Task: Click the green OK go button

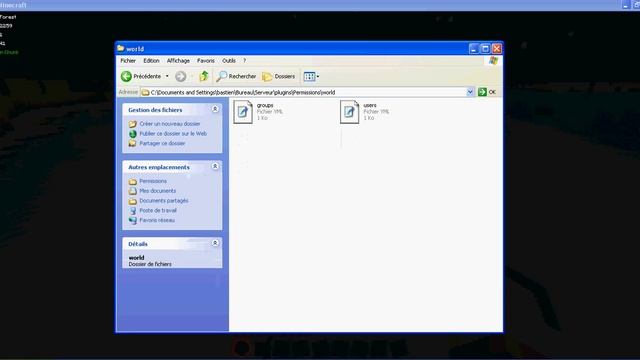Action: click(487, 92)
